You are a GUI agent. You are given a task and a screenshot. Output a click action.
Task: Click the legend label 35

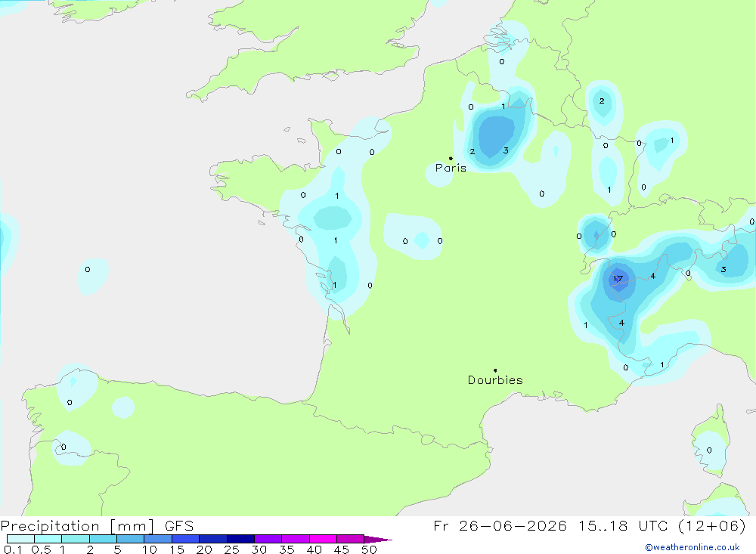[x=287, y=549]
